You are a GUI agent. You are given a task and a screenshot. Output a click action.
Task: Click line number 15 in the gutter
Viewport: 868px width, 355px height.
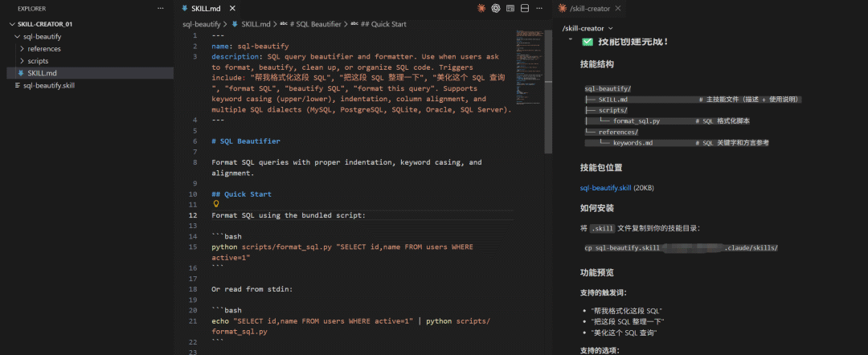193,247
